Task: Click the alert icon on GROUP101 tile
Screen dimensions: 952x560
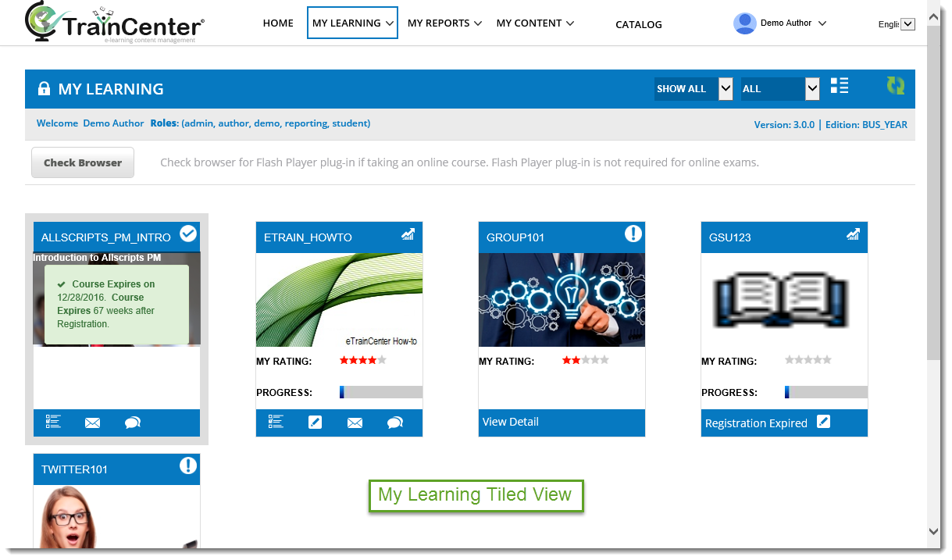Action: click(x=633, y=234)
